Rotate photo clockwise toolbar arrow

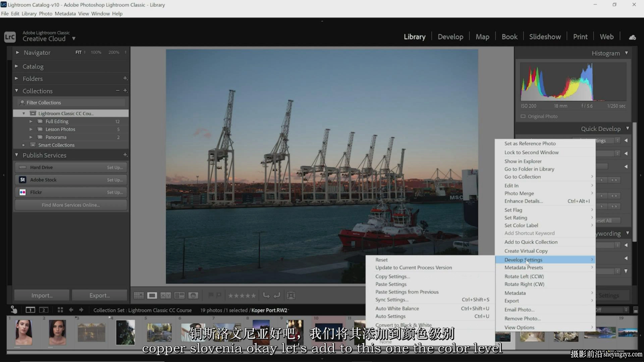pos(277,295)
